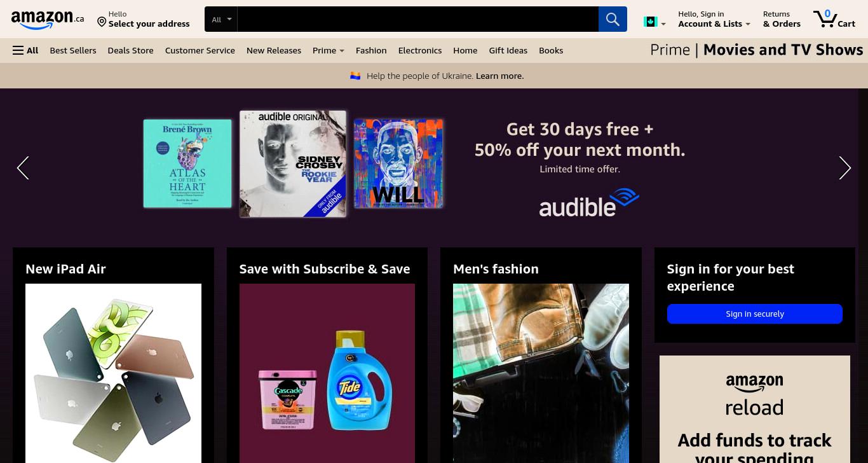The height and width of the screenshot is (463, 868).
Task: Expand the All search category dropdown
Action: coord(221,19)
